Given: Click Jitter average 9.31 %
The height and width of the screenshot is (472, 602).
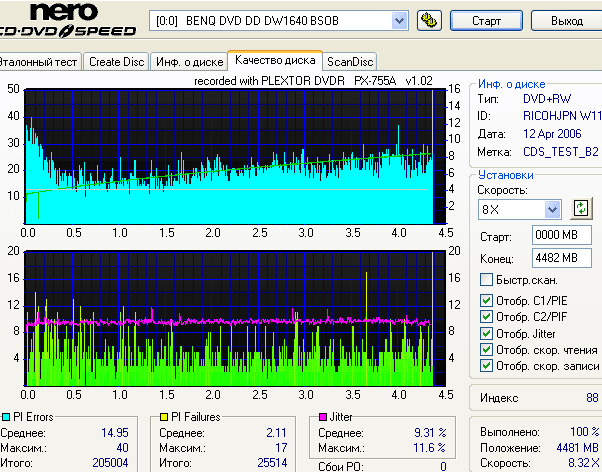Looking at the screenshot, I should 430,433.
